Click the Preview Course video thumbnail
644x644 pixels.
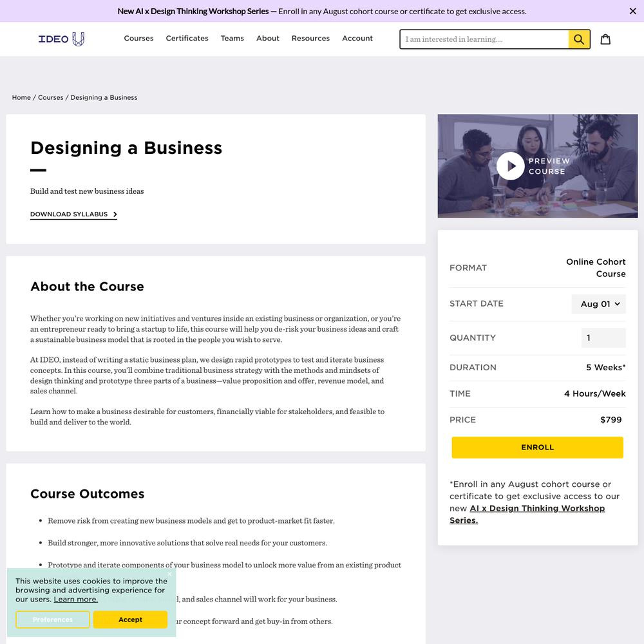[538, 166]
